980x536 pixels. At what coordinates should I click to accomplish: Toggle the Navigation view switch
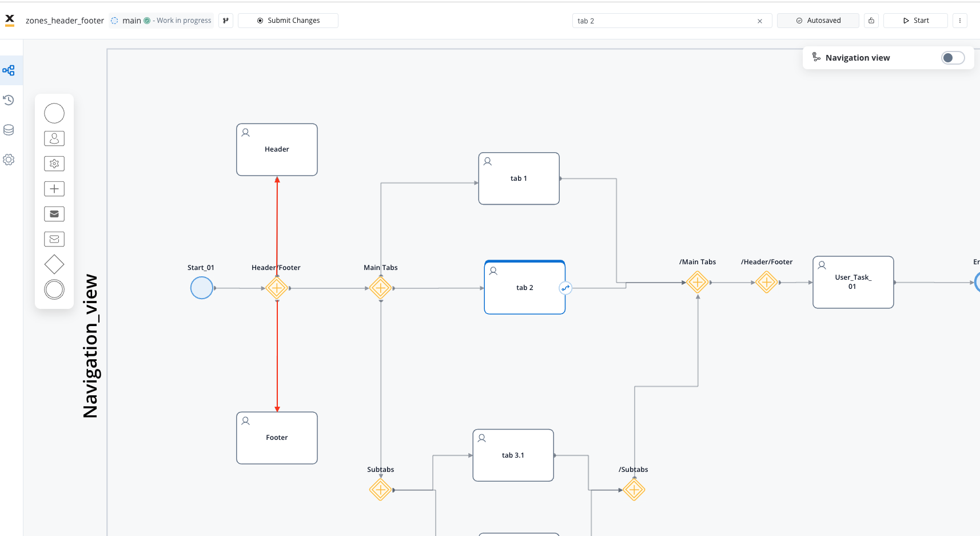point(953,58)
